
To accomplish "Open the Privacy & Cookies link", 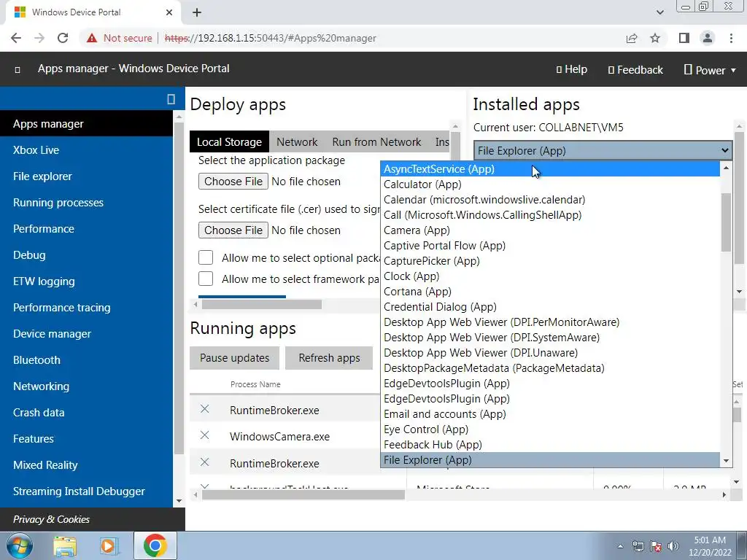I will (51, 519).
